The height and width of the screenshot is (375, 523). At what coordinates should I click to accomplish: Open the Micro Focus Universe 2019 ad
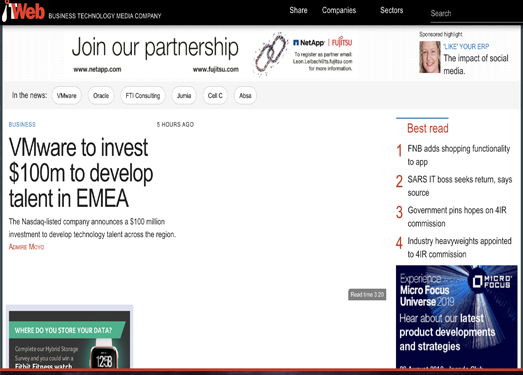[456, 317]
